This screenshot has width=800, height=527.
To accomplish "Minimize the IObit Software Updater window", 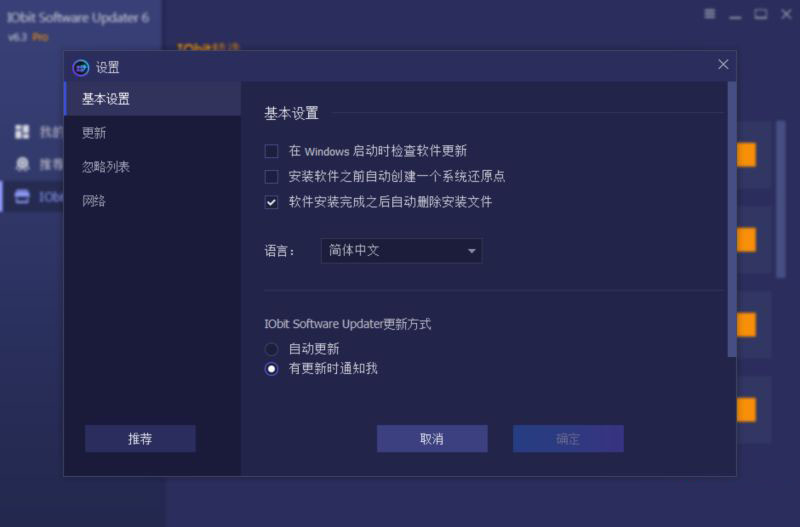I will pos(735,15).
